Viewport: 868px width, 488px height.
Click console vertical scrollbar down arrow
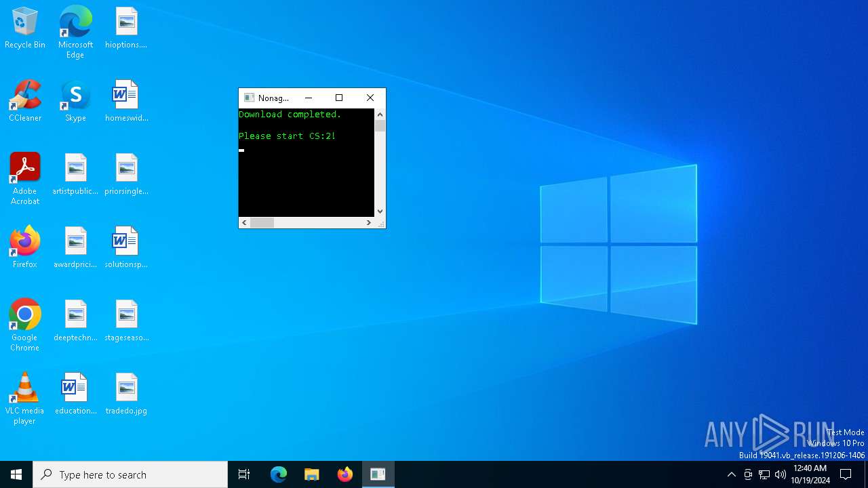click(x=380, y=211)
